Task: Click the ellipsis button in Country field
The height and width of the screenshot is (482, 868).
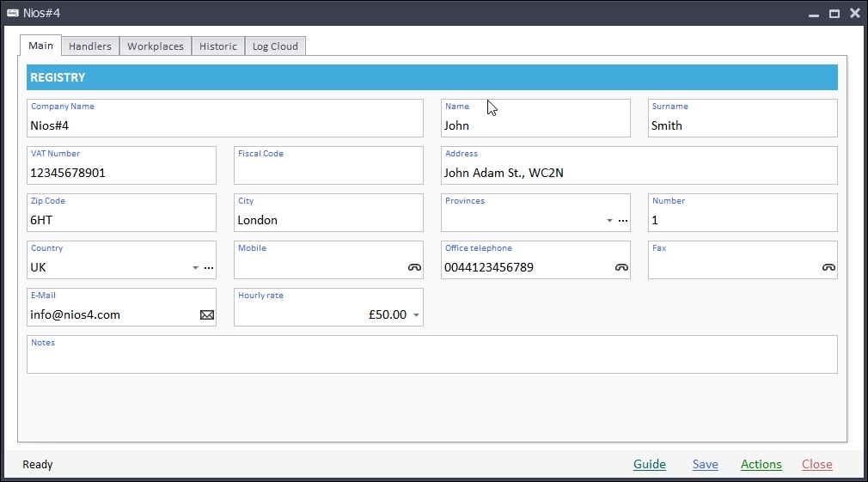Action: pyautogui.click(x=209, y=268)
